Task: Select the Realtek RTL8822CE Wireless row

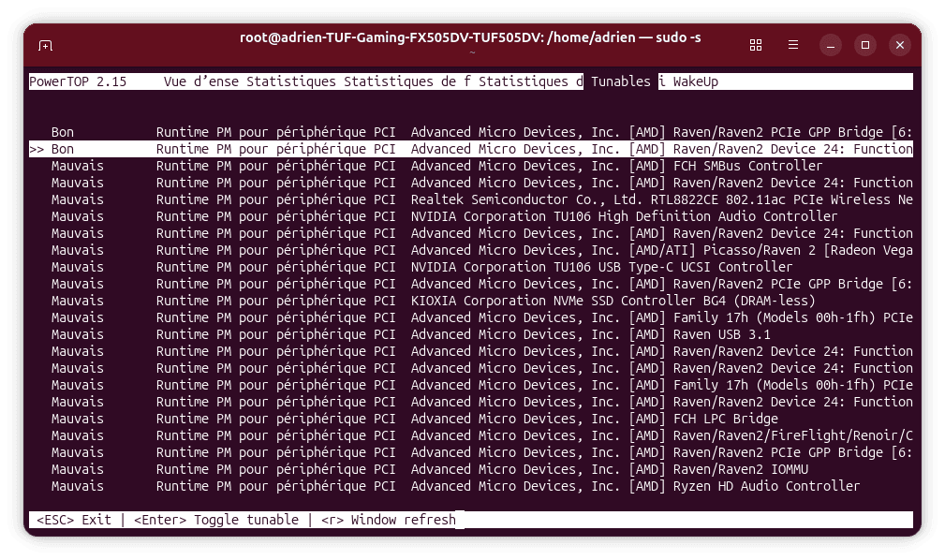Action: pyautogui.click(x=471, y=199)
